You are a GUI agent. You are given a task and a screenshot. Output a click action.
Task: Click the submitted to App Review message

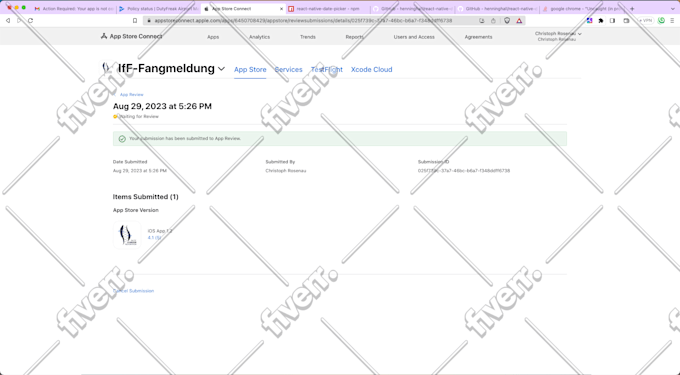(185, 139)
